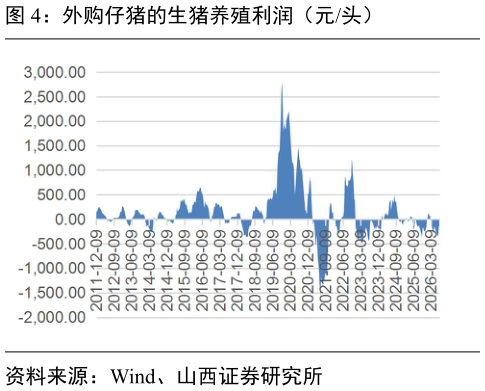This screenshot has height=391, width=485.
Task: Click the 2022-06-09 date label
Action: point(344,270)
